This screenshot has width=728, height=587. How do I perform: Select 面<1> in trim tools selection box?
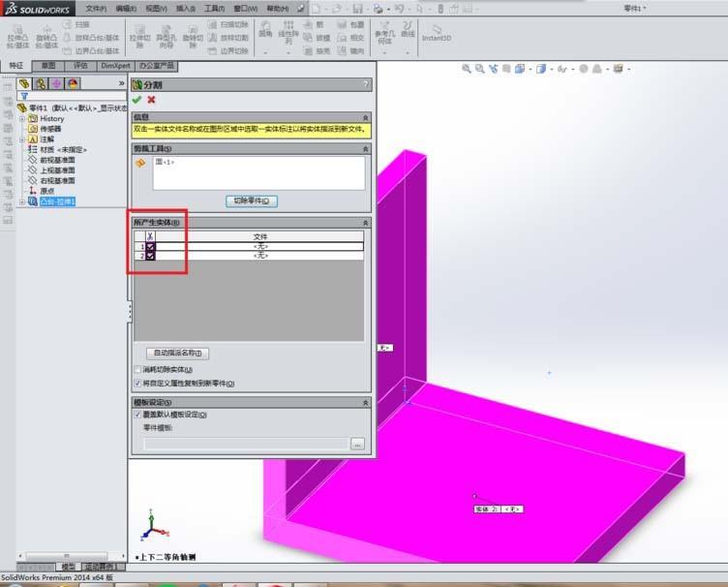click(165, 162)
